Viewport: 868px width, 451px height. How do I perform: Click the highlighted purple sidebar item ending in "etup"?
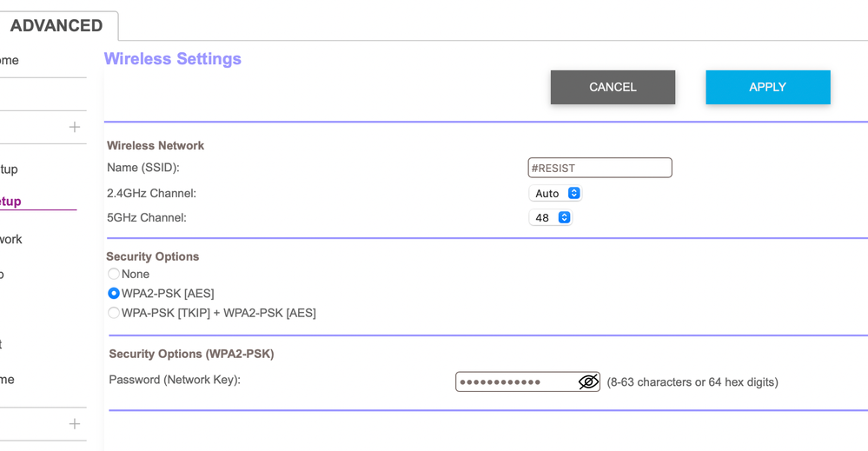10,202
